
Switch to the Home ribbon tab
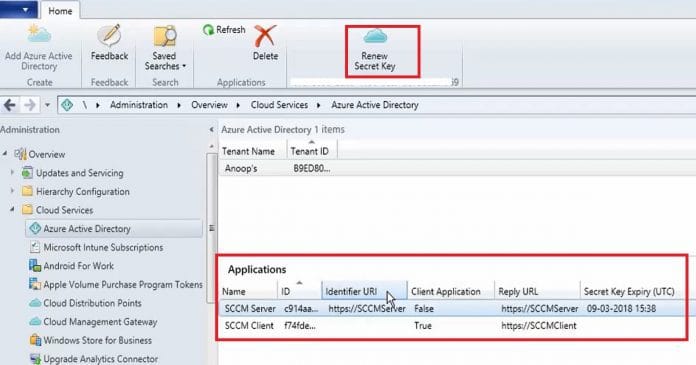click(60, 11)
